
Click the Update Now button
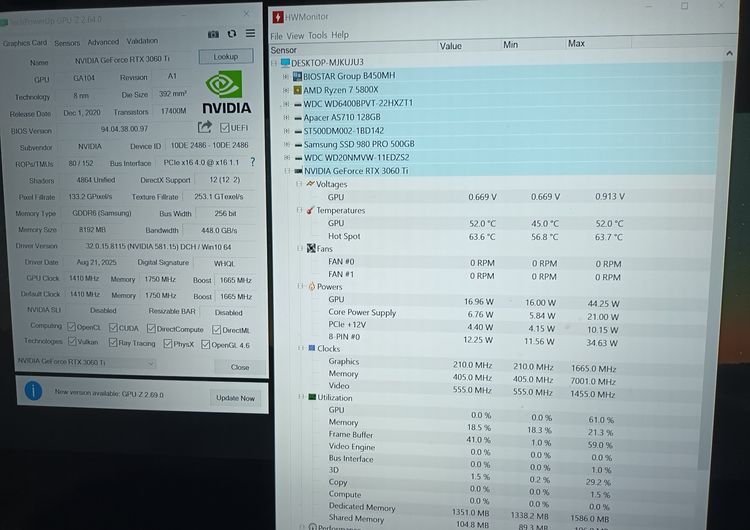tap(235, 398)
